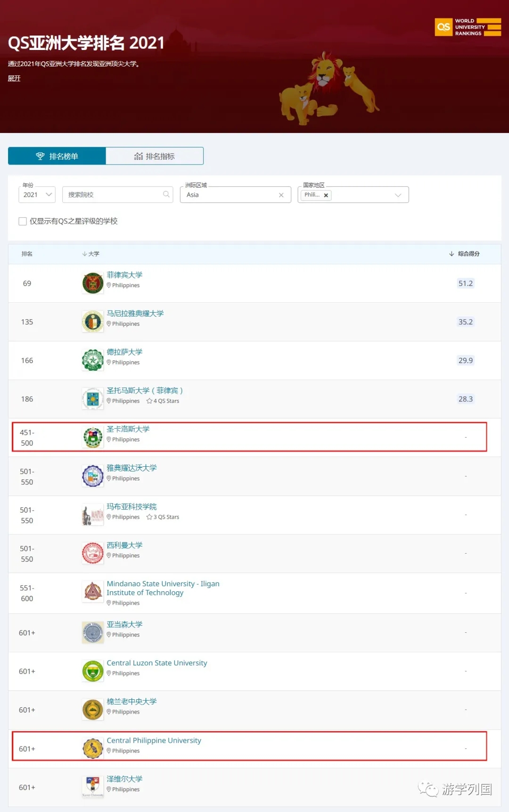
Task: Sort by 综合得分 column header
Action: click(464, 254)
